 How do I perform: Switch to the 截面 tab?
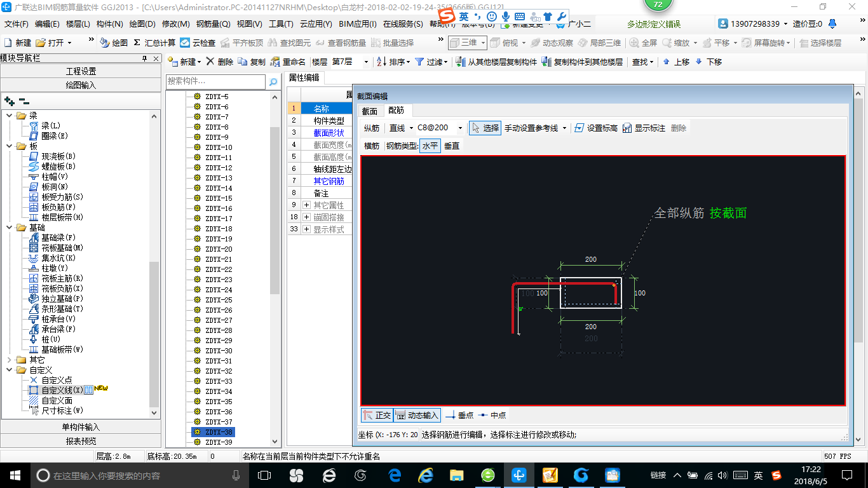tap(369, 111)
